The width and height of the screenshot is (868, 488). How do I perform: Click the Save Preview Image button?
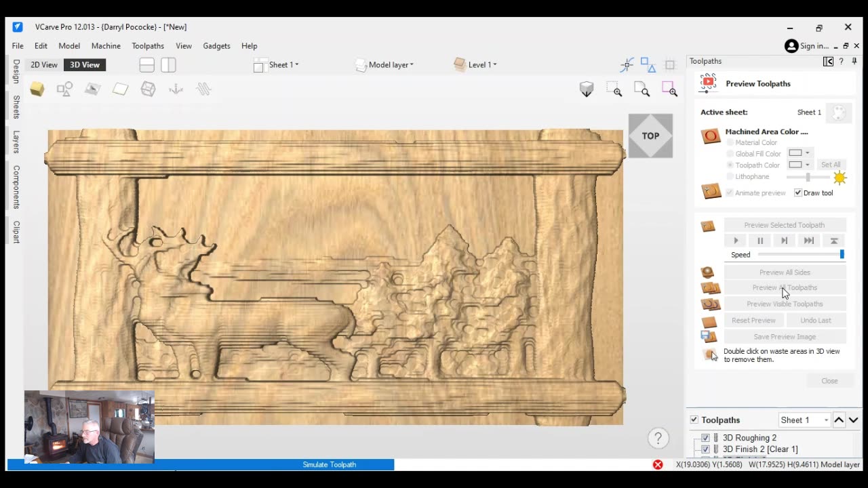click(x=785, y=337)
